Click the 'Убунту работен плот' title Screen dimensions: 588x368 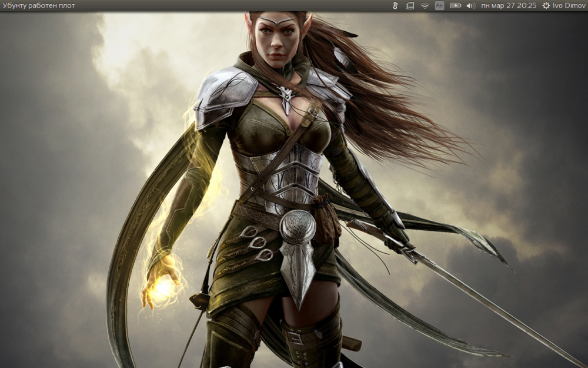39,6
